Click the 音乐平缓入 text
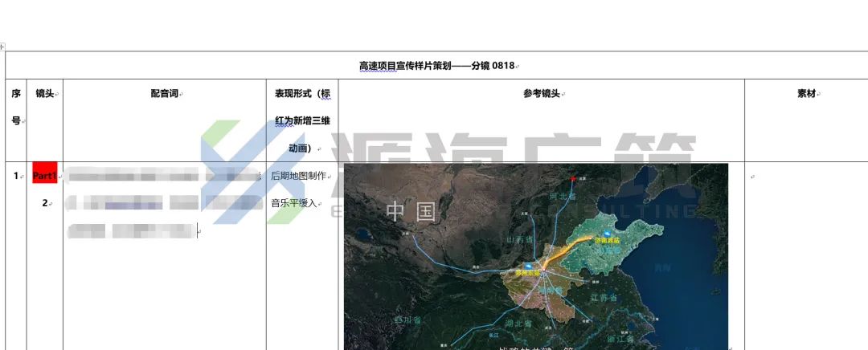 [x=294, y=203]
